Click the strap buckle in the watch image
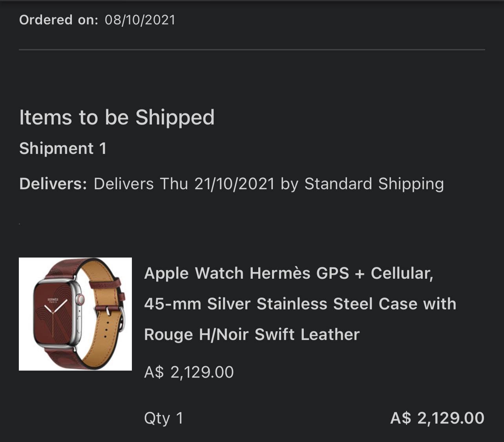 (x=122, y=318)
